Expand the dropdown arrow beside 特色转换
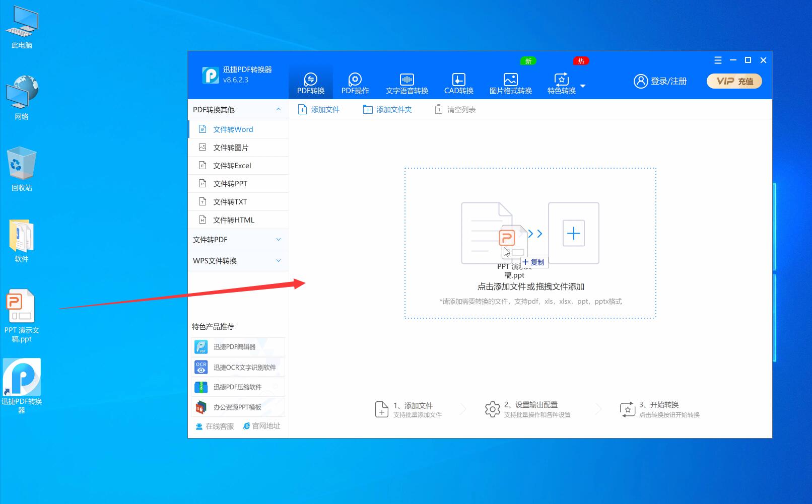 [x=583, y=86]
